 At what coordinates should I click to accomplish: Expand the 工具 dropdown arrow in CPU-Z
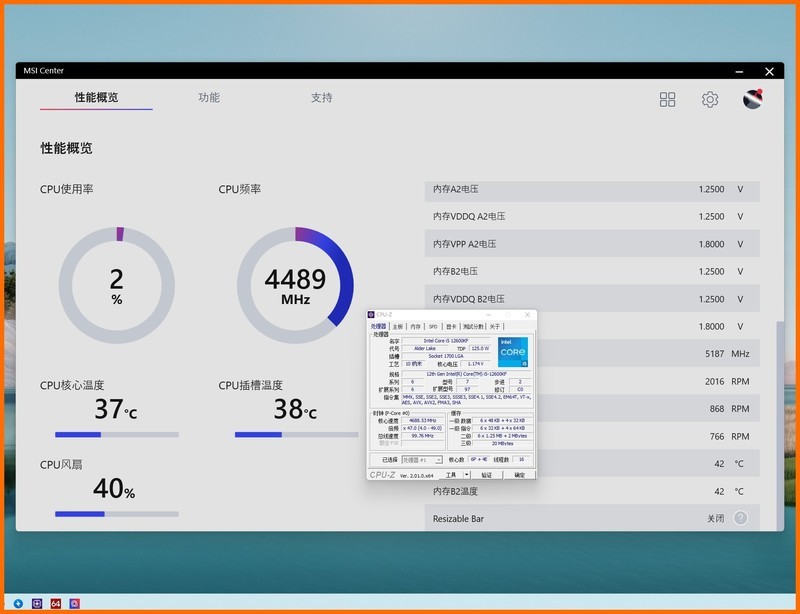coord(467,475)
